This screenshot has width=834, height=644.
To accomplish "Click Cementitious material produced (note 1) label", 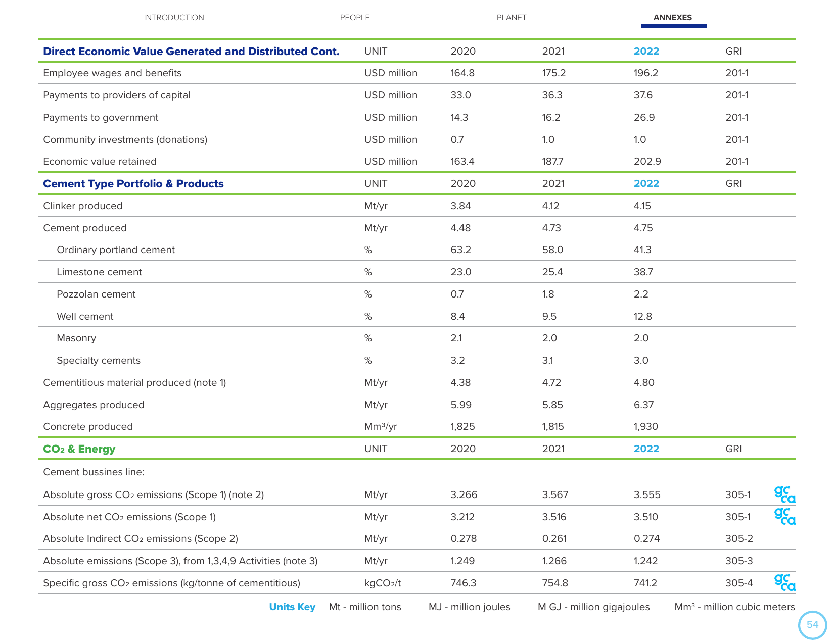I will click(134, 383).
